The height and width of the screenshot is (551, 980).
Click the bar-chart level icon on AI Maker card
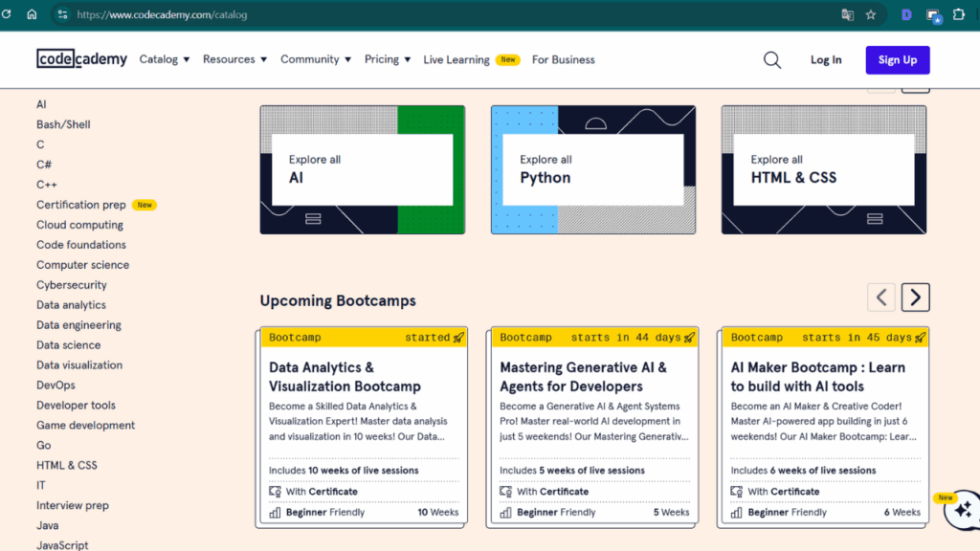point(737,512)
